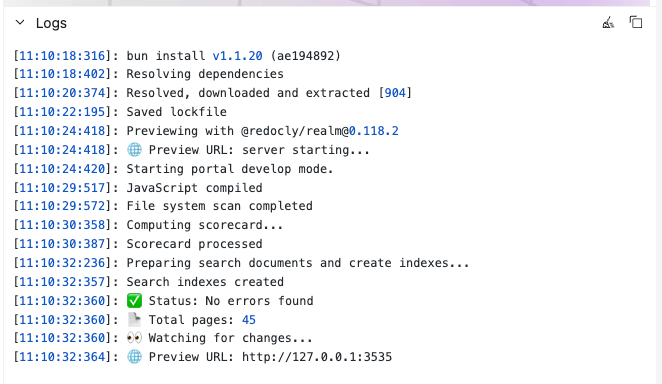Viewport: 662px width, 384px height.
Task: Click the Search indexes created message
Action: (x=205, y=282)
